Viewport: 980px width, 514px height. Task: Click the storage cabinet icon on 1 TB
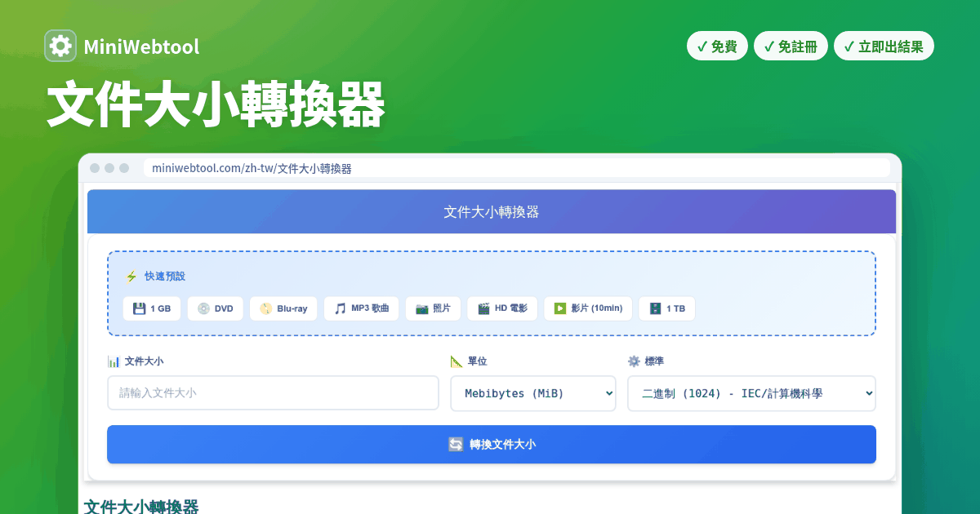[655, 308]
